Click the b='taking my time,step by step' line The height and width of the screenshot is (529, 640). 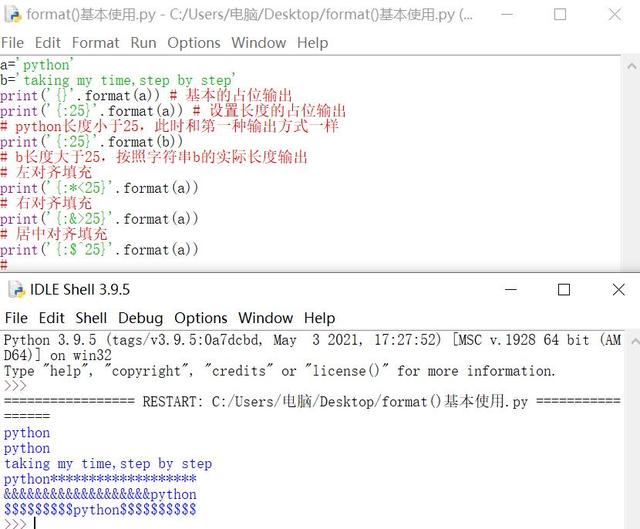[118, 80]
